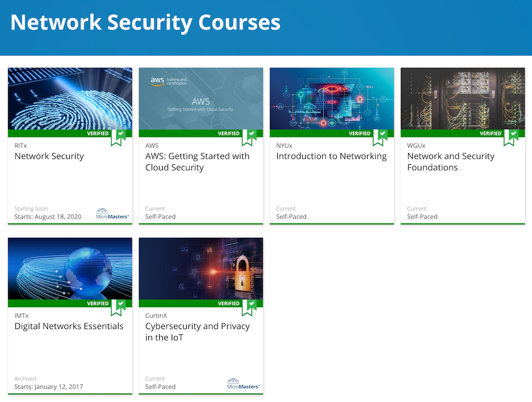
Task: Click VERIFIED label on Introduction to Networking card
Action: click(360, 133)
